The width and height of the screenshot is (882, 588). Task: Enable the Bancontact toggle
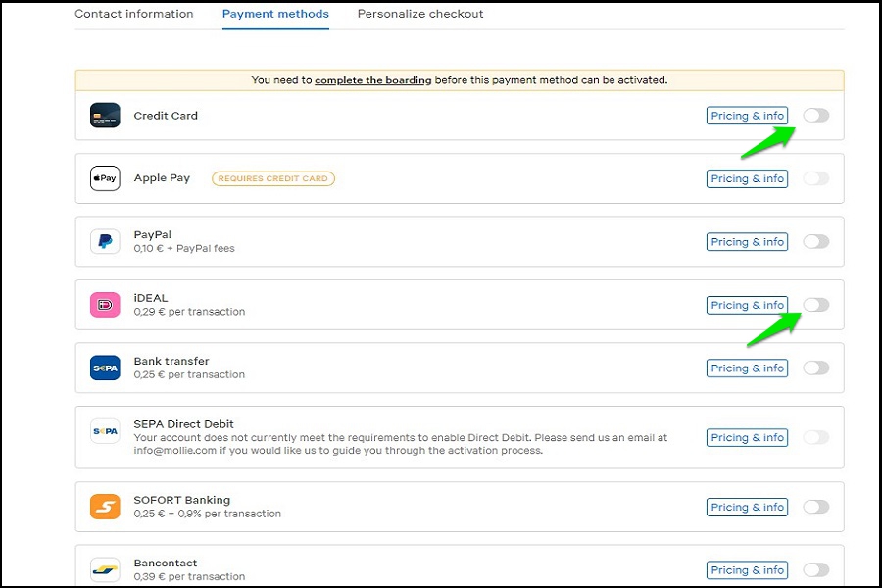(815, 570)
